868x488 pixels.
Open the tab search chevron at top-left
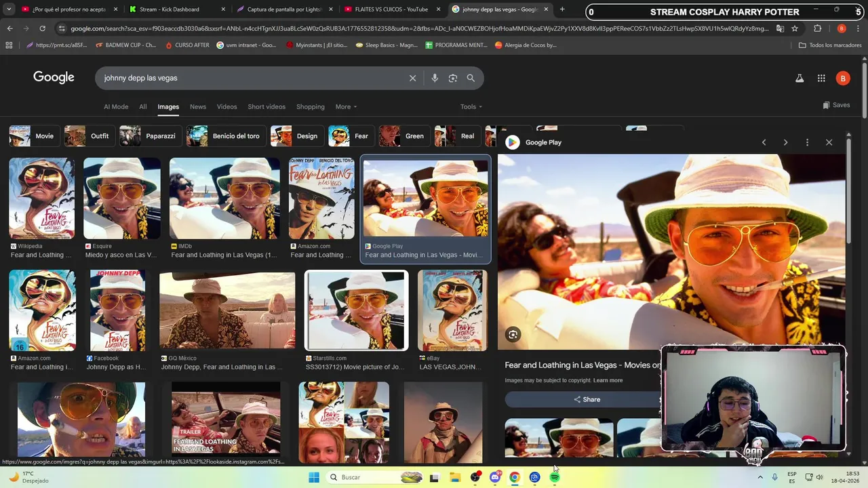click(9, 9)
